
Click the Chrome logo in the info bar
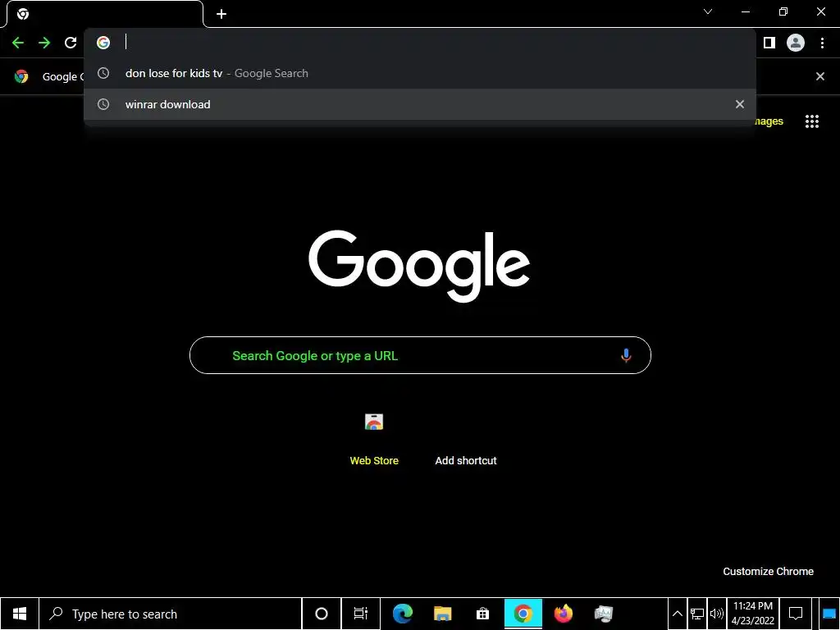point(21,76)
